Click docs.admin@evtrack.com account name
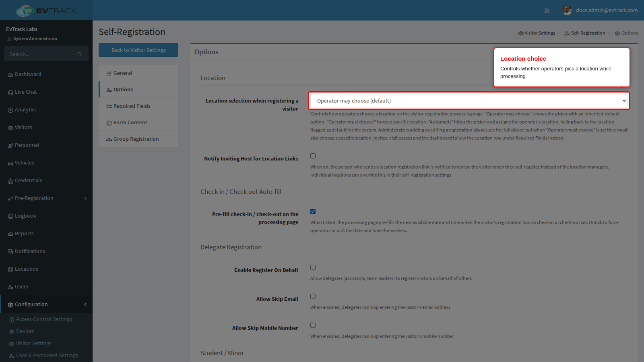This screenshot has width=644, height=362. [x=607, y=10]
